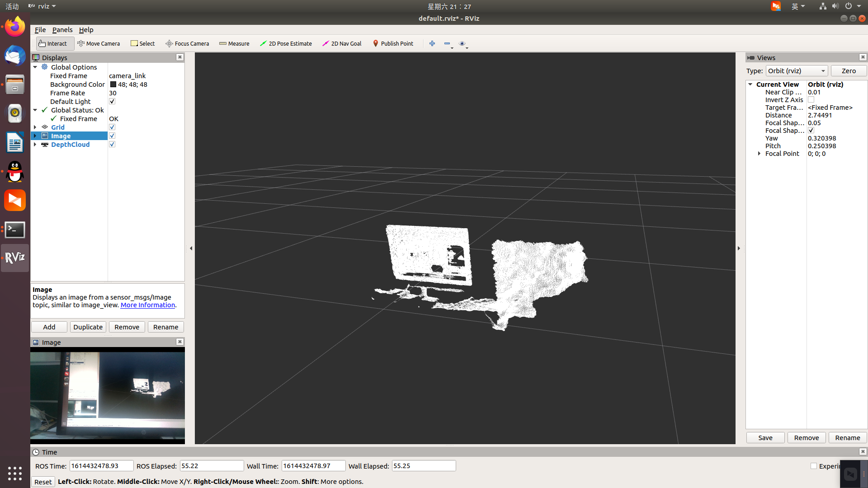
Task: Open the File menu
Action: [40, 30]
